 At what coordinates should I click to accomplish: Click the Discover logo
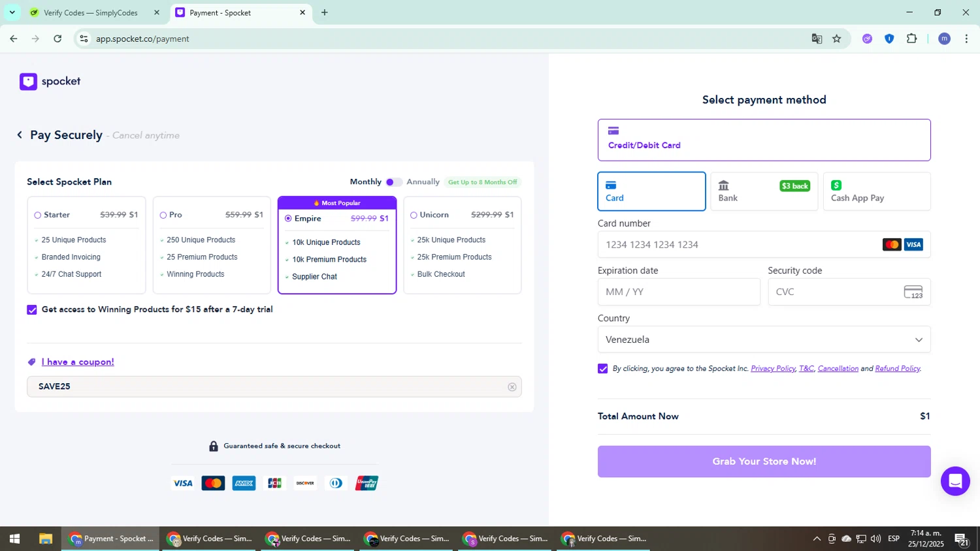coord(305,483)
